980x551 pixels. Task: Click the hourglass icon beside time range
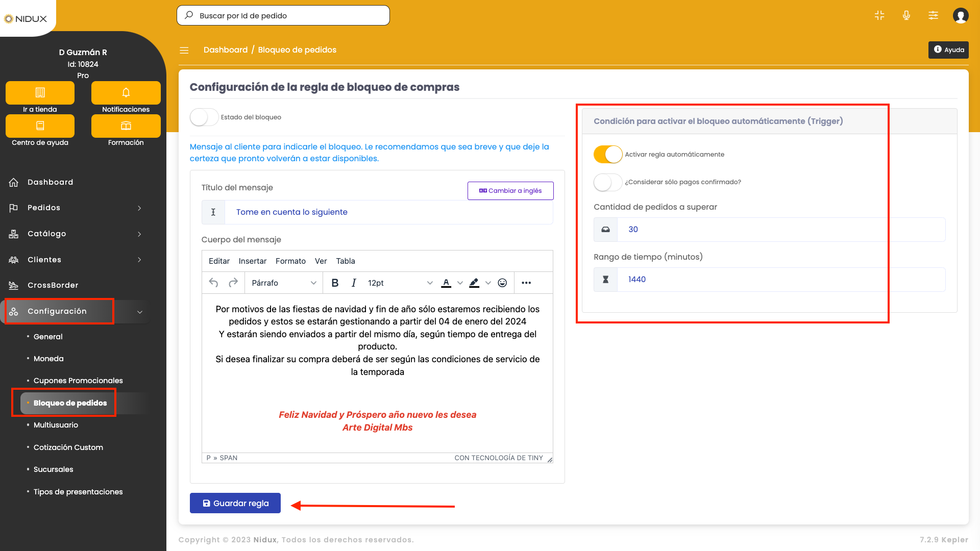pos(605,280)
